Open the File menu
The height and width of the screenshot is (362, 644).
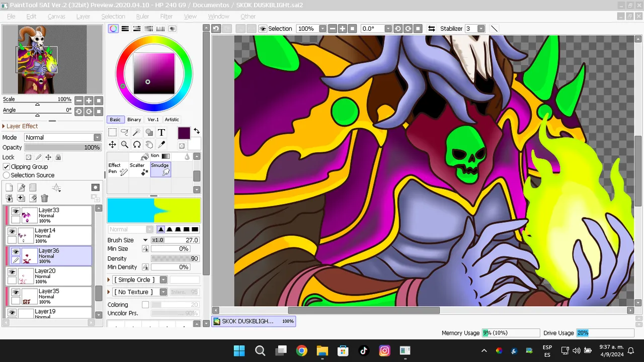[11, 17]
